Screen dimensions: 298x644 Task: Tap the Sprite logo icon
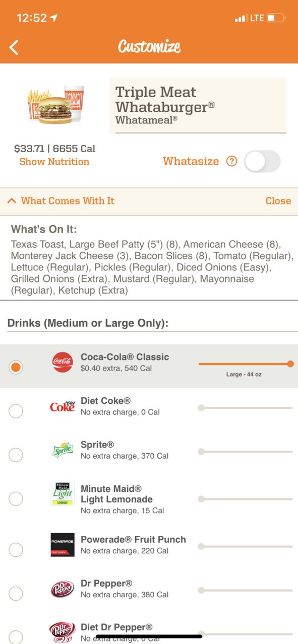click(x=63, y=450)
